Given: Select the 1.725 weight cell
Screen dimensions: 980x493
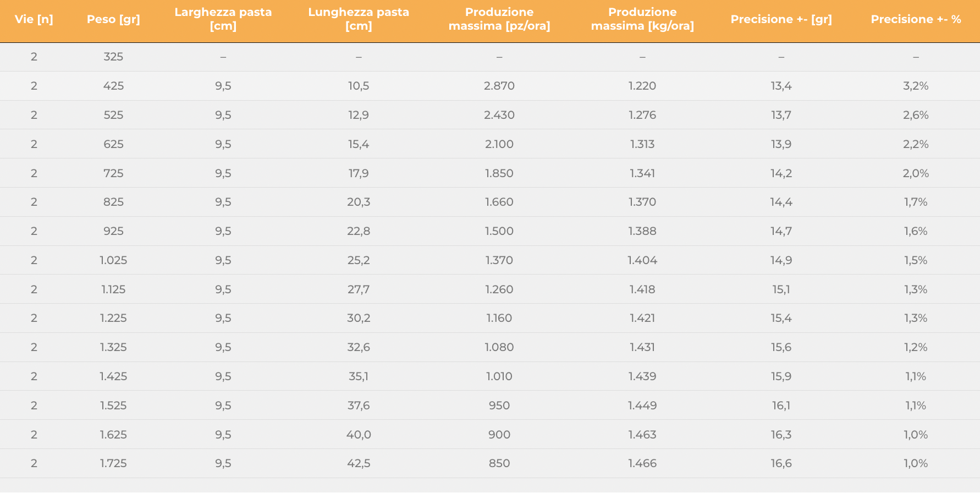Looking at the screenshot, I should coord(113,463).
